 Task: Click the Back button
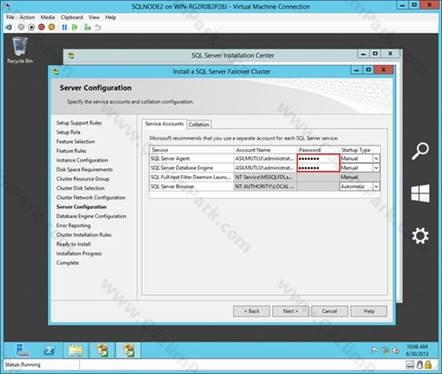pyautogui.click(x=251, y=311)
